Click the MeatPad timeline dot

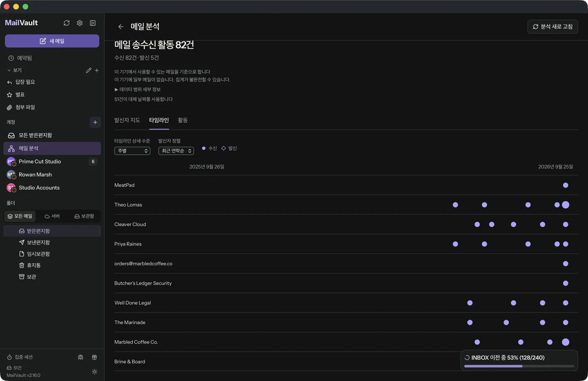click(566, 185)
